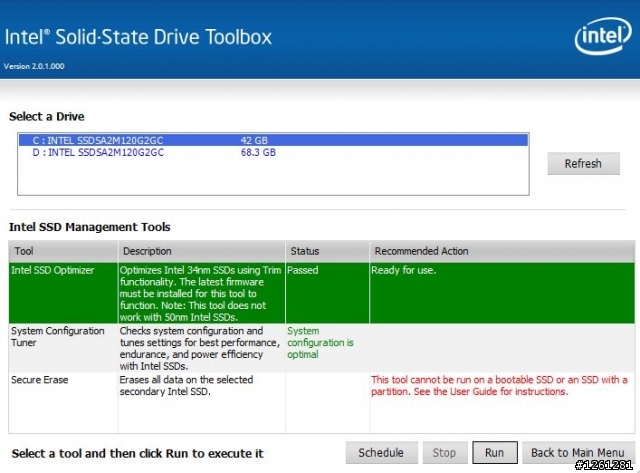Click the Intel SSD Management Tools heading
The height and width of the screenshot is (473, 640).
90,227
